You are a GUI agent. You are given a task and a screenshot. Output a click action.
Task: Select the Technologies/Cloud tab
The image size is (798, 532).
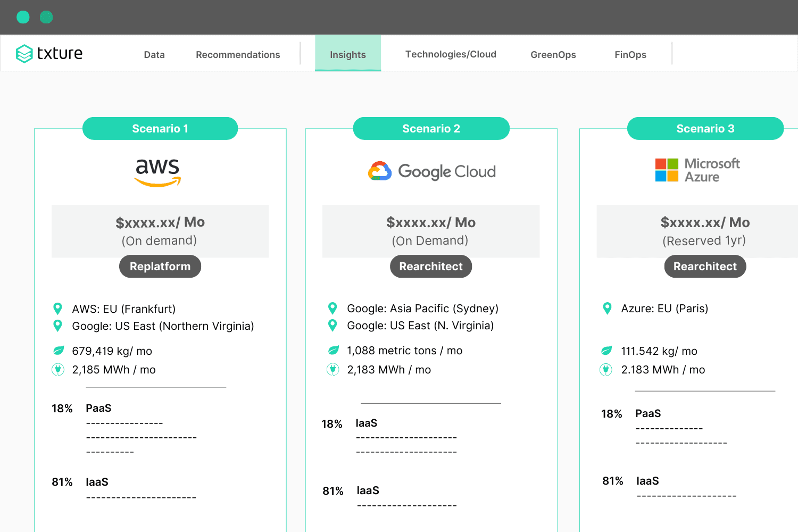pos(451,54)
